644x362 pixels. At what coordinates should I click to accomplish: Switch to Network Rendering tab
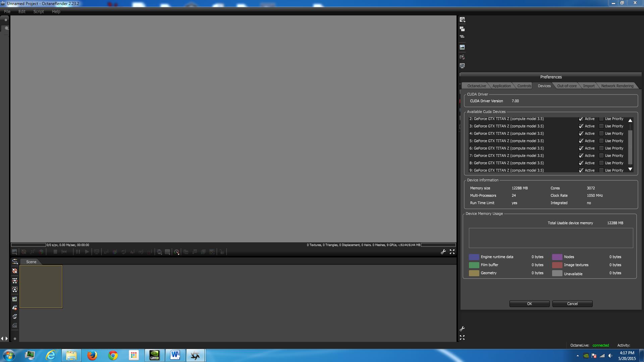pos(617,86)
